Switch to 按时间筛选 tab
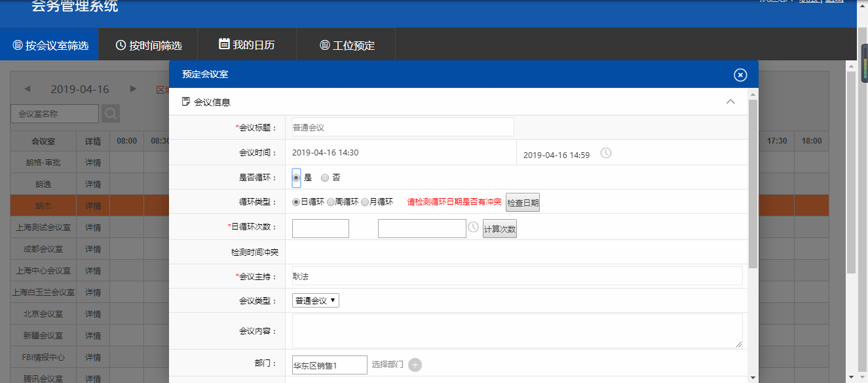868x383 pixels. (149, 45)
